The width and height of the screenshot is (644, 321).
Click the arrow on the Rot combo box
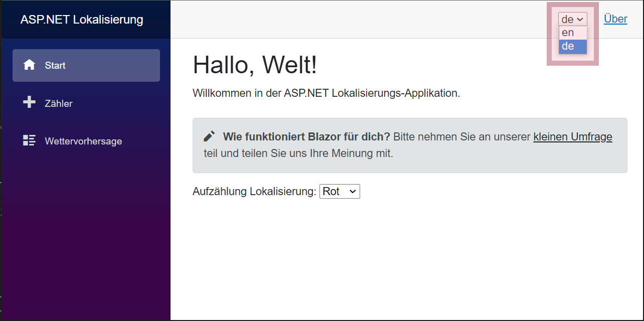point(353,192)
